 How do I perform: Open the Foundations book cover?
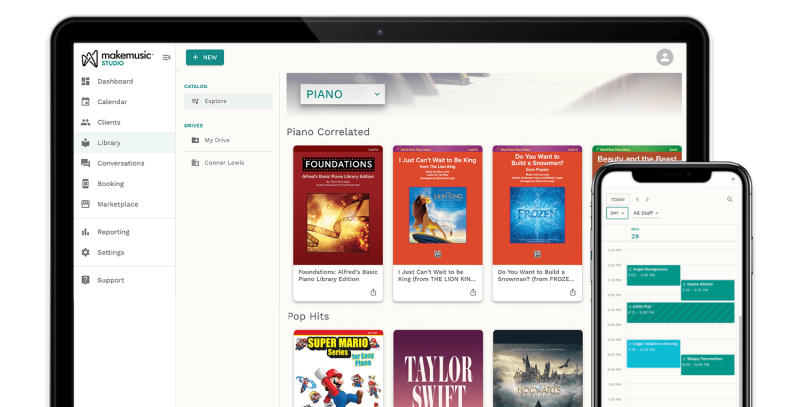tap(338, 205)
